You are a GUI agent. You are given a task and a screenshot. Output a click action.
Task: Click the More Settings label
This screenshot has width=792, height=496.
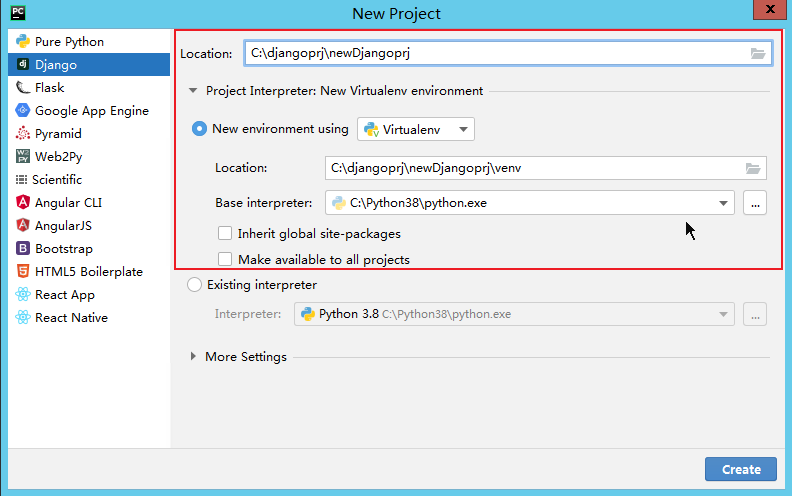245,357
